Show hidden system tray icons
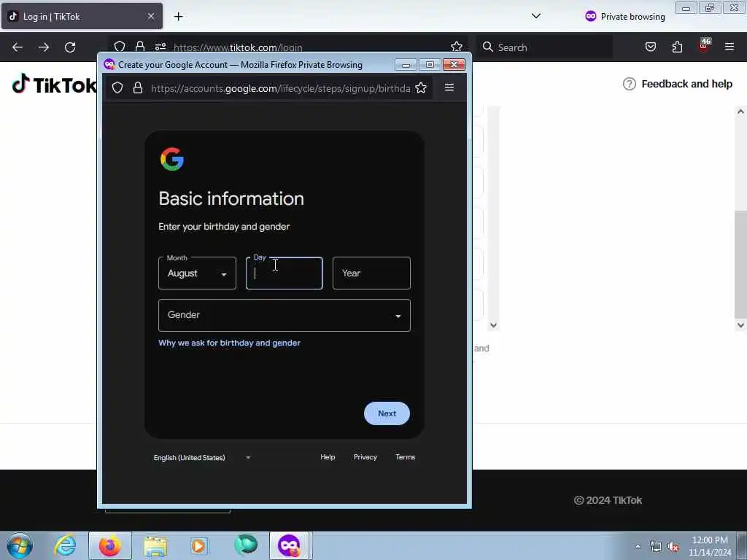747x560 pixels. click(638, 546)
